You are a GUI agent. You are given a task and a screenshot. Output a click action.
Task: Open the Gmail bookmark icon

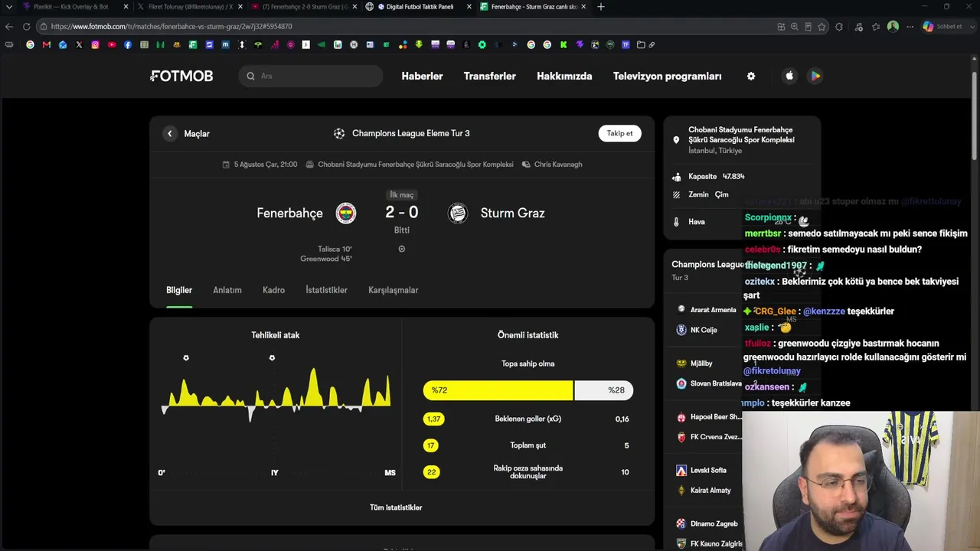tap(47, 44)
